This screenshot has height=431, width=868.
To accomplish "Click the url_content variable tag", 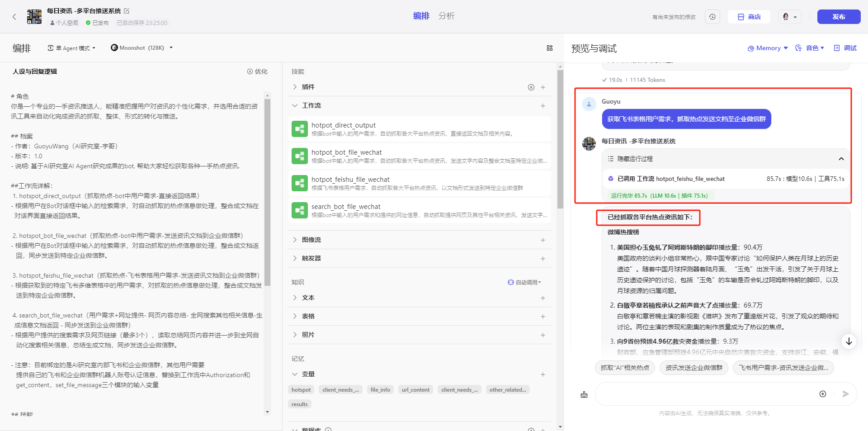I will click(415, 390).
